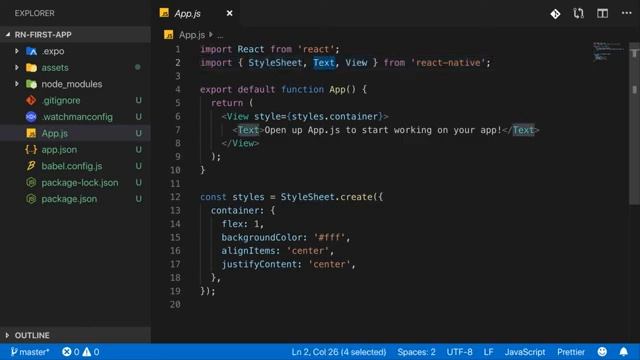Close the App.js editor tab

tap(229, 13)
